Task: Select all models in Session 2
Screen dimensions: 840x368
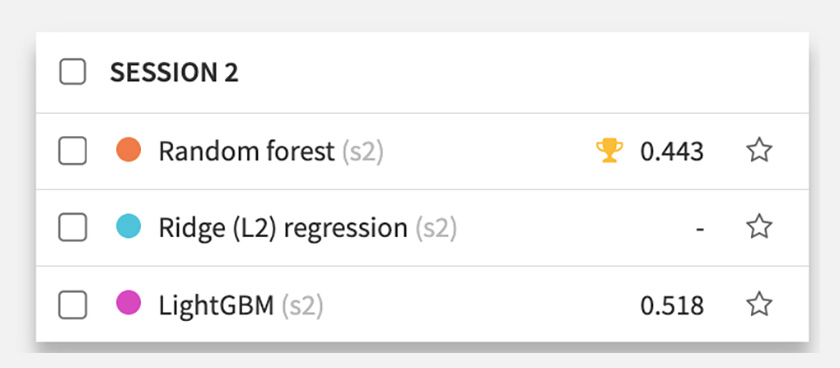Action: (x=72, y=72)
